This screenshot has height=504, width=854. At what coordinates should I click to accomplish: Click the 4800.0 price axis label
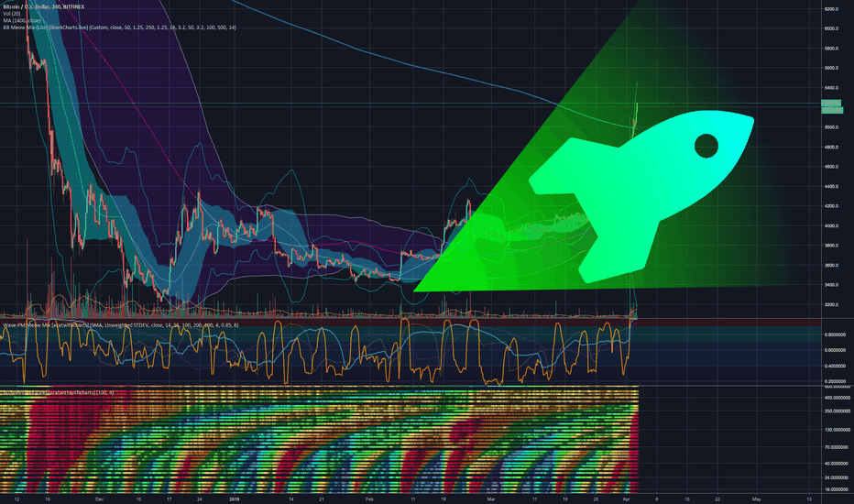(x=831, y=148)
